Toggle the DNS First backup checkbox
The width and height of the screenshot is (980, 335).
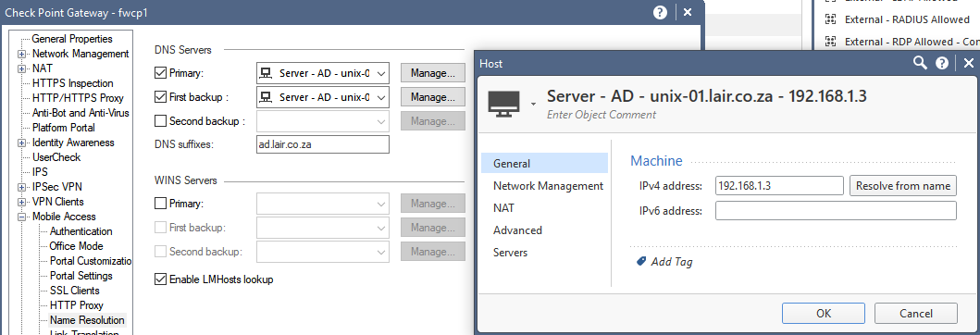click(x=160, y=97)
